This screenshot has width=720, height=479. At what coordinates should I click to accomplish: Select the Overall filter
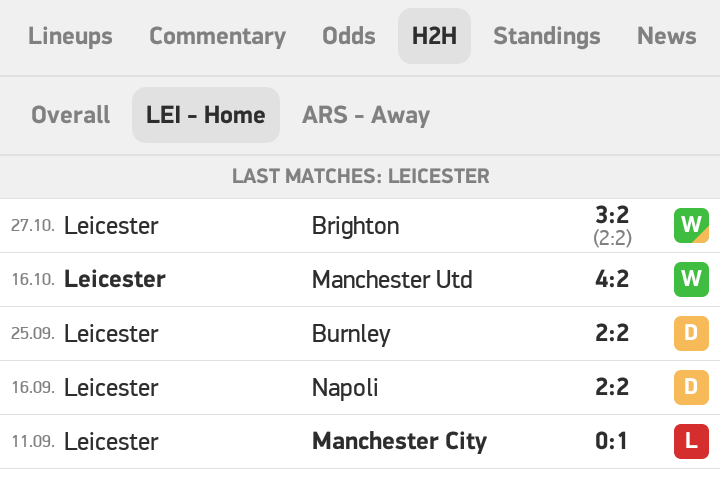click(x=71, y=115)
